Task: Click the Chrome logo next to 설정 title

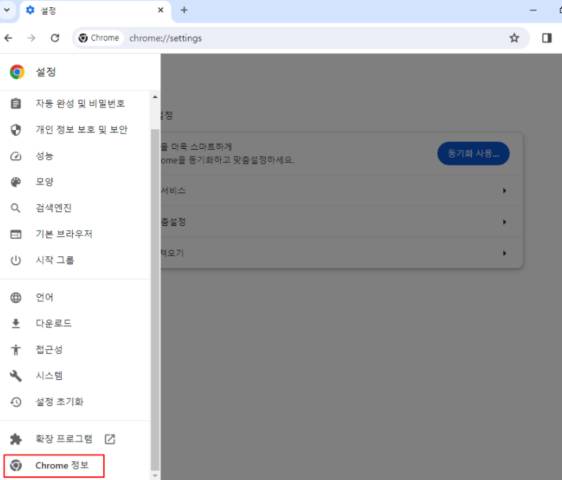Action: click(17, 72)
